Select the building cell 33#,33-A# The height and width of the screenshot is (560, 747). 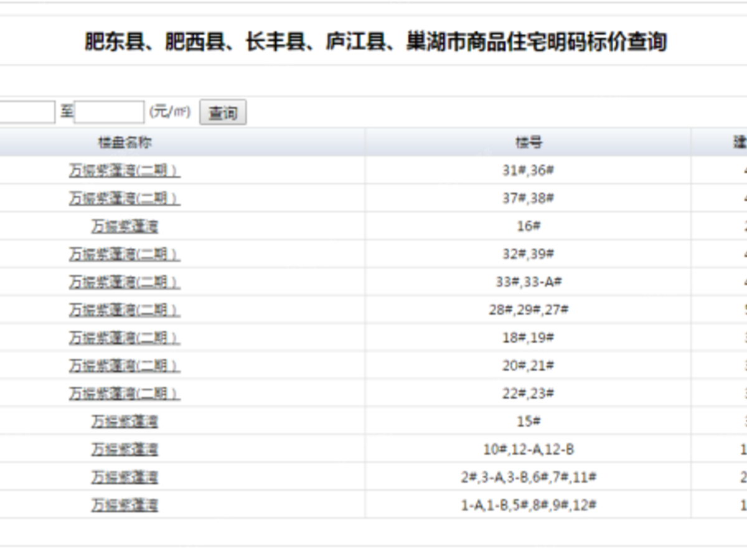529,282
